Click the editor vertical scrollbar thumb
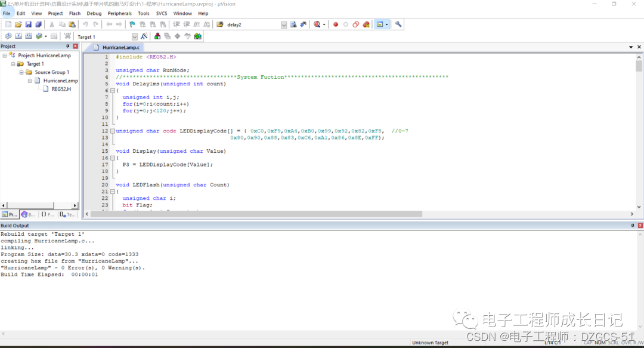The height and width of the screenshot is (348, 644). click(639, 66)
